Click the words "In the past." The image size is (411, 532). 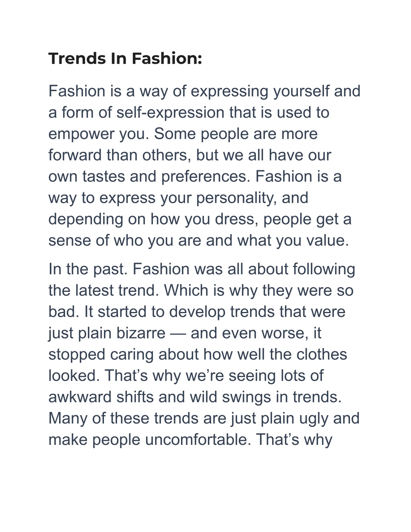pyautogui.click(x=88, y=269)
